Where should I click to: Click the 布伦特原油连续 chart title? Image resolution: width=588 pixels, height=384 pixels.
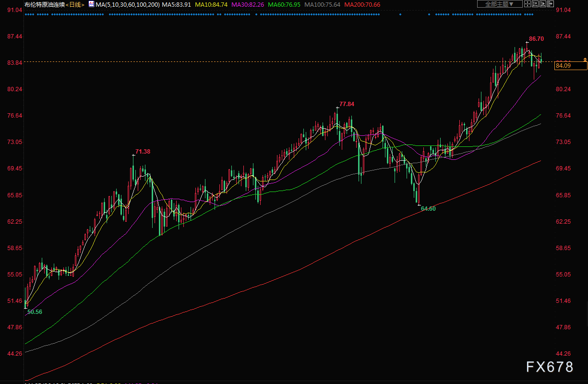[44, 4]
